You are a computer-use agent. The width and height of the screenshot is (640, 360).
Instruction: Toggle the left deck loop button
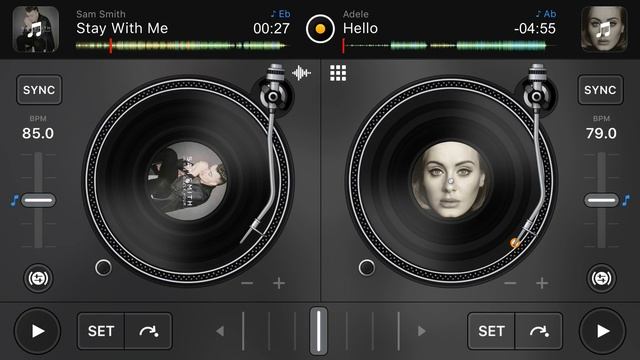(38, 278)
